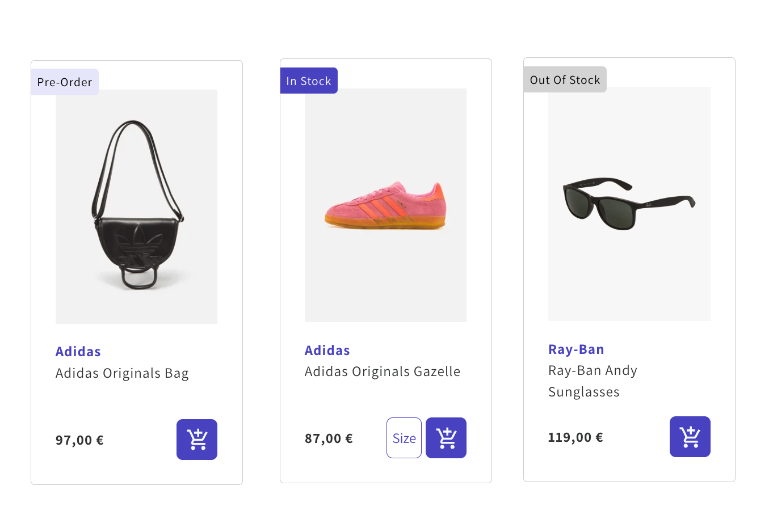Open Adidas Originals Gazelle product title

pyautogui.click(x=383, y=371)
